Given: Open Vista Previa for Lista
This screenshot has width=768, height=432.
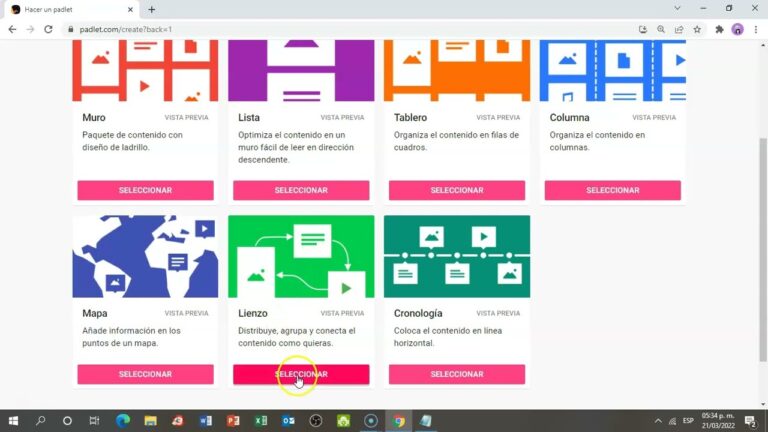Looking at the screenshot, I should [x=342, y=118].
